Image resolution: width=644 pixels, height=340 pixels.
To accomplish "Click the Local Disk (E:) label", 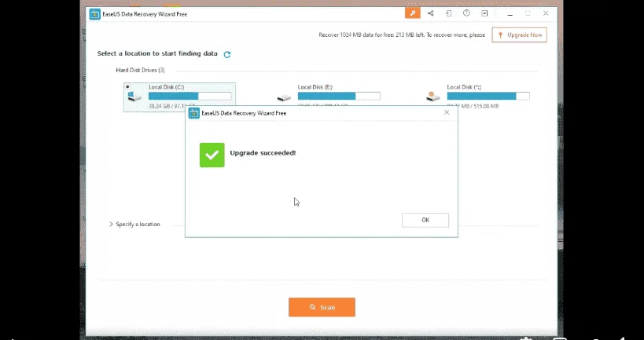I will point(315,87).
